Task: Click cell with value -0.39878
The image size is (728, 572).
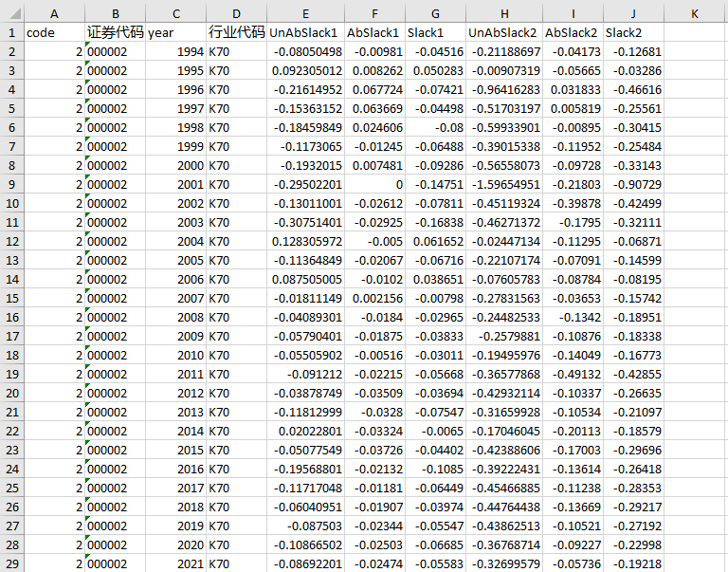Action: click(573, 204)
